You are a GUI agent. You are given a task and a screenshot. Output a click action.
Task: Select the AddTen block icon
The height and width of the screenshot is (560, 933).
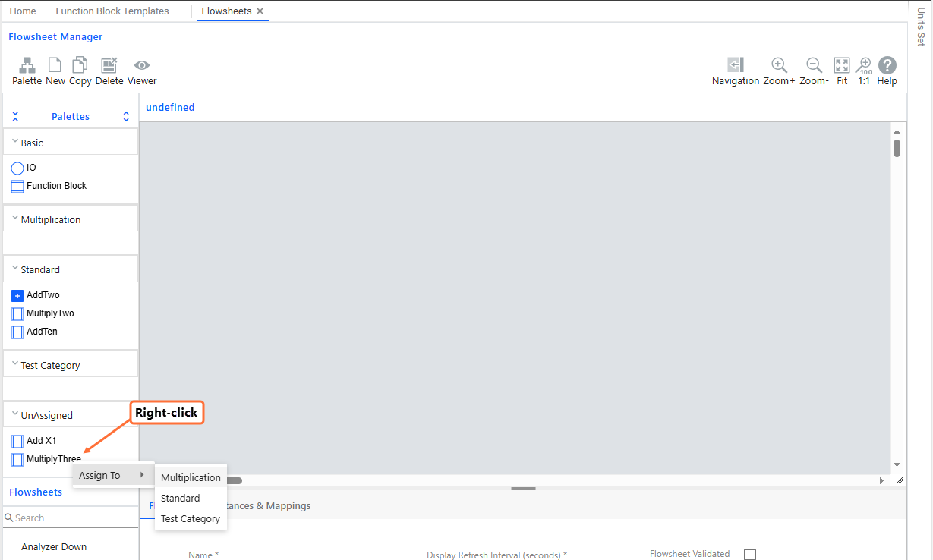point(17,332)
